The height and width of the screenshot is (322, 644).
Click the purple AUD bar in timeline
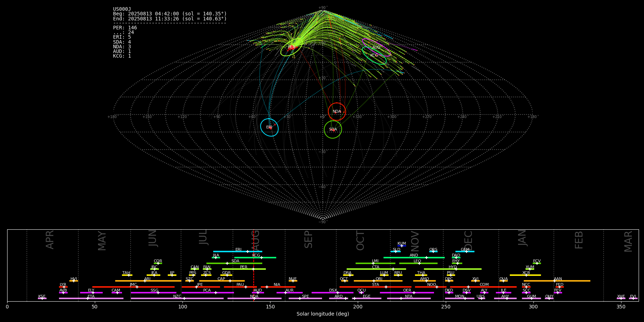pos(258,293)
